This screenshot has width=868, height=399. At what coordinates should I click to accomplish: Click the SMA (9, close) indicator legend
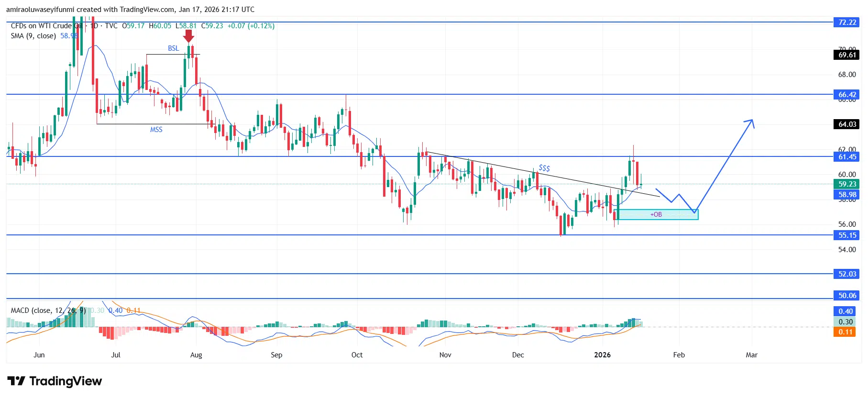pyautogui.click(x=33, y=36)
